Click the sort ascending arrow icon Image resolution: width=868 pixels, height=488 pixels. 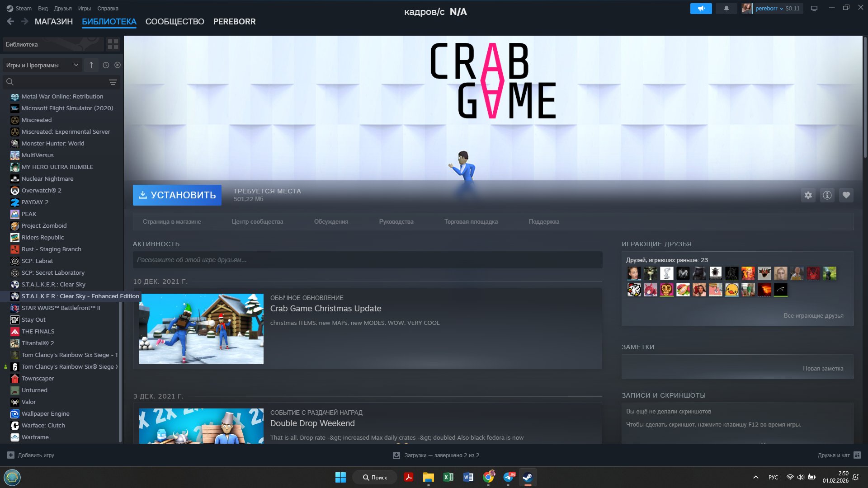[91, 65]
